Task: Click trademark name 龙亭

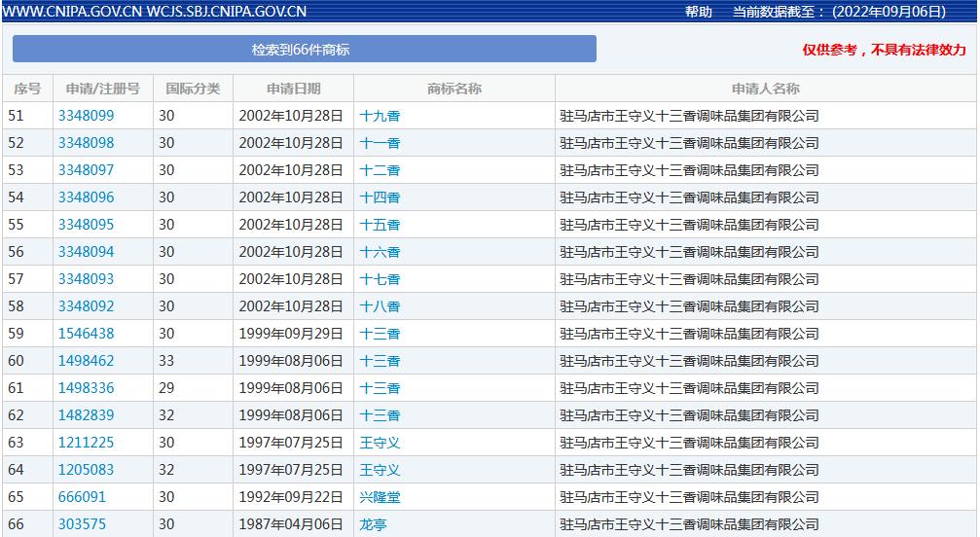Action: pos(373,524)
